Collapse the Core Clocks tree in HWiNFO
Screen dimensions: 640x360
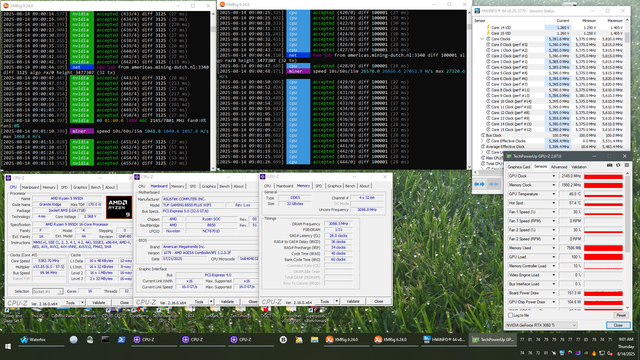(482, 39)
